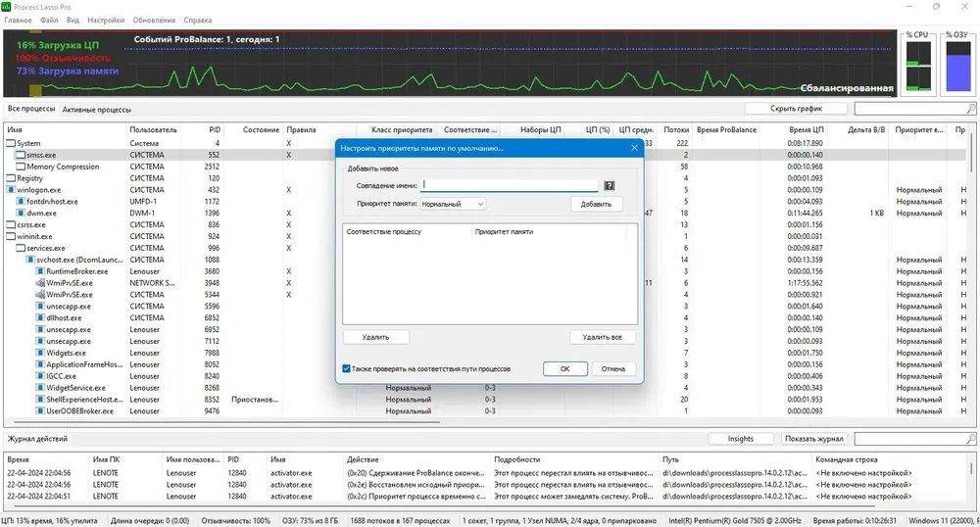The width and height of the screenshot is (980, 527).
Task: Click the Widgets.exe process icon
Action: tap(40, 353)
